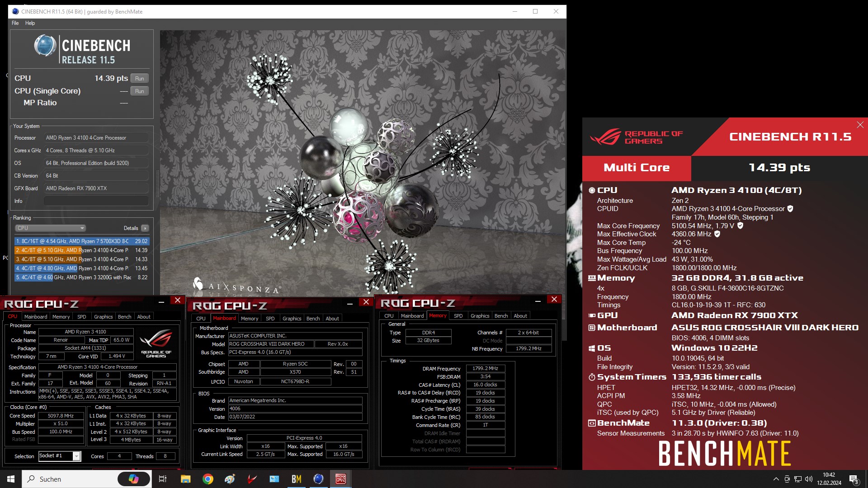
Task: Open File Explorer from the taskbar
Action: tap(186, 479)
